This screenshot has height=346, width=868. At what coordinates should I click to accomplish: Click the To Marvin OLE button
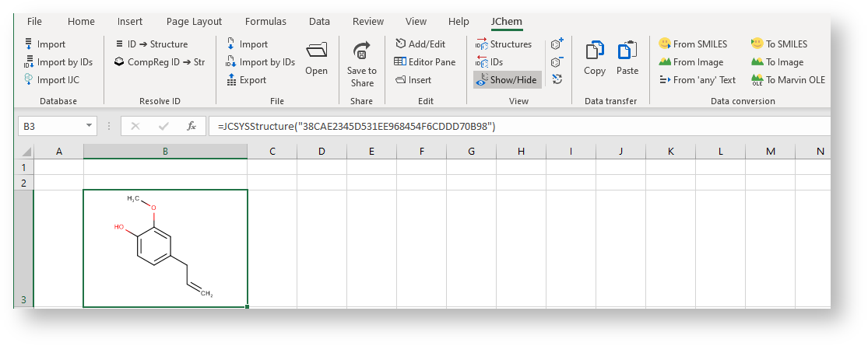788,80
